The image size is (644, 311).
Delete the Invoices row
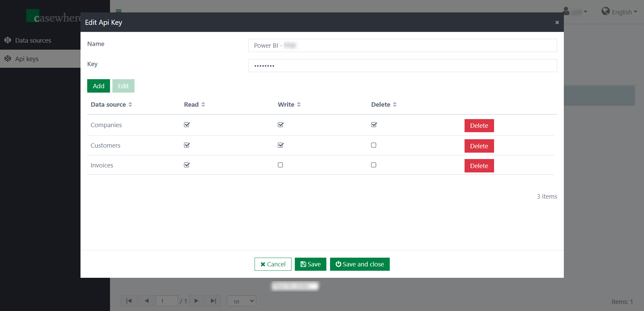coord(479,166)
